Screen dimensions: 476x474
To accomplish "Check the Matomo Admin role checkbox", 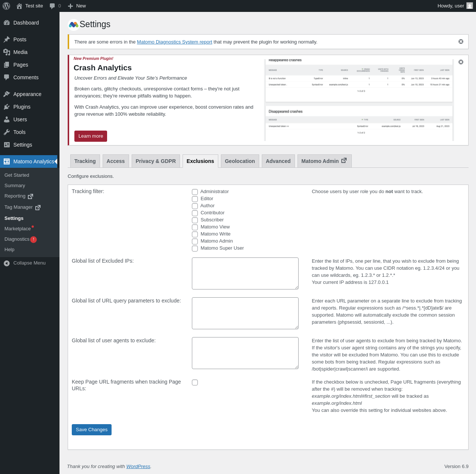I will 195,241.
